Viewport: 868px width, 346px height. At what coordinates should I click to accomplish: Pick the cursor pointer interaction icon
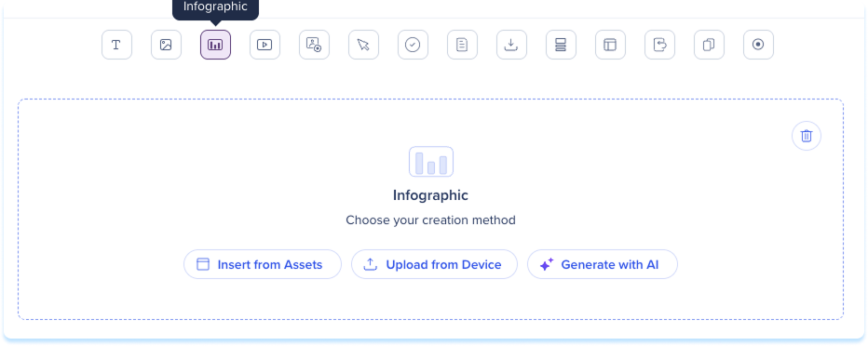[364, 45]
